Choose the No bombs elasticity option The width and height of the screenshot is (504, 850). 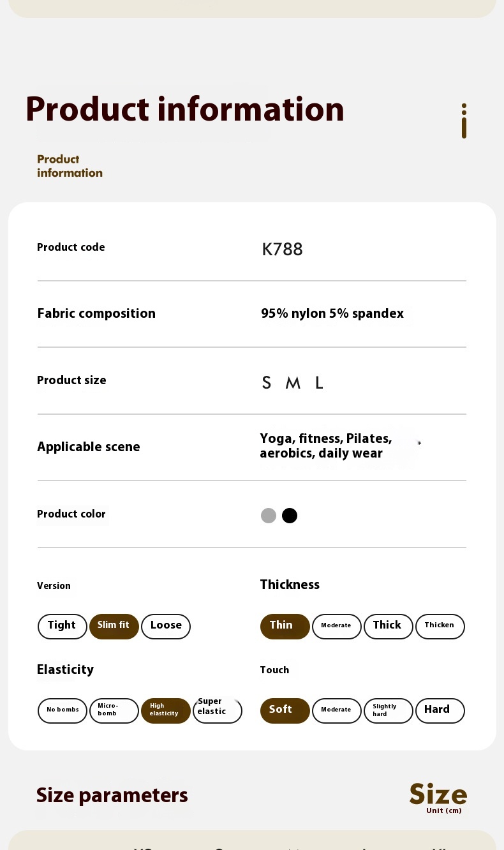[63, 710]
